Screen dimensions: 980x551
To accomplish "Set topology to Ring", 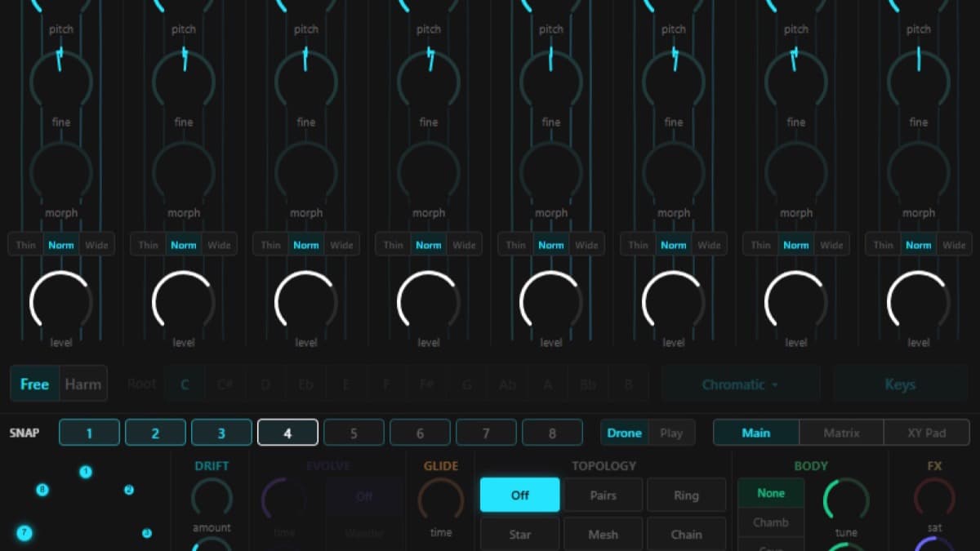I will click(x=686, y=495).
